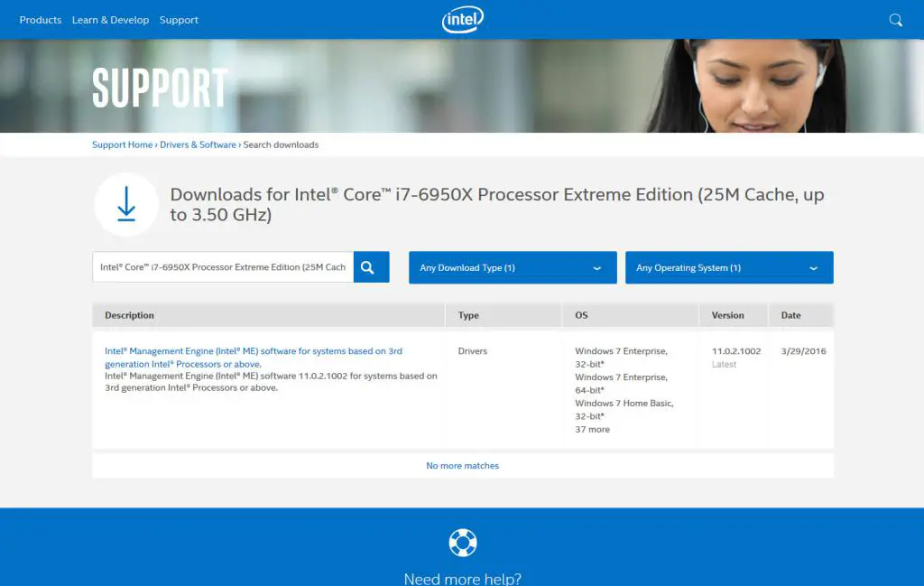Sort by Type column header
924x586 pixels.
(468, 315)
